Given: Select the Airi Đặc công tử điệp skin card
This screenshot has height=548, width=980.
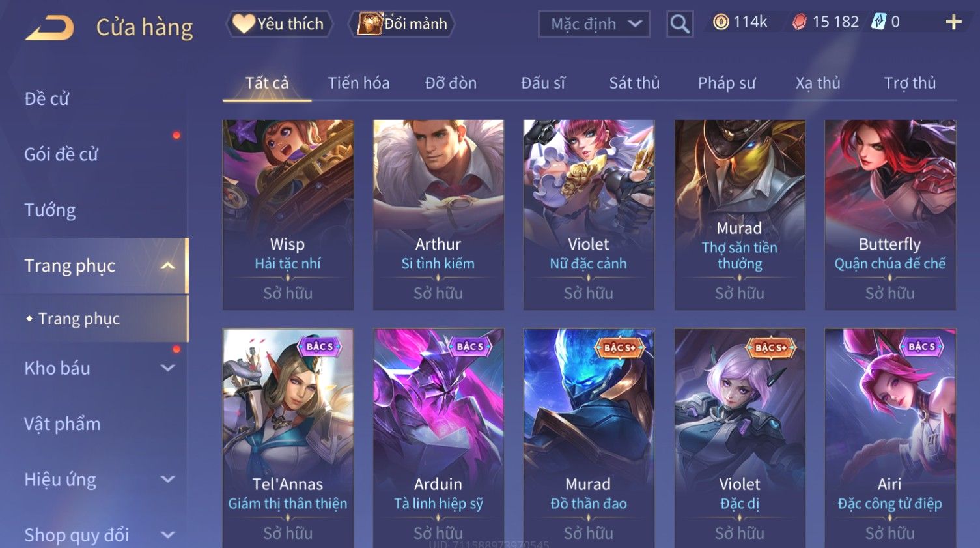Looking at the screenshot, I should 890,438.
